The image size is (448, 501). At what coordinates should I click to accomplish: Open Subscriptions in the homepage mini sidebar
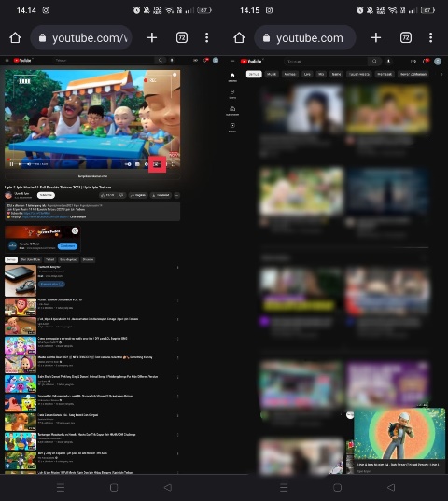(x=232, y=111)
